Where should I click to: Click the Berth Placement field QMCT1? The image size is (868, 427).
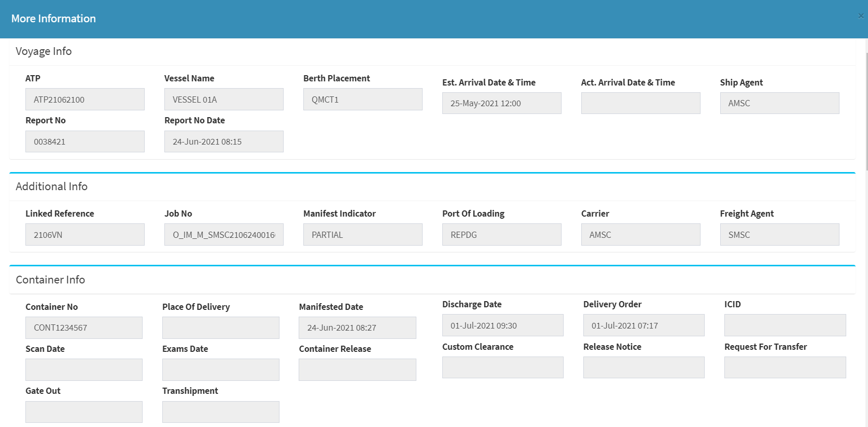point(363,99)
